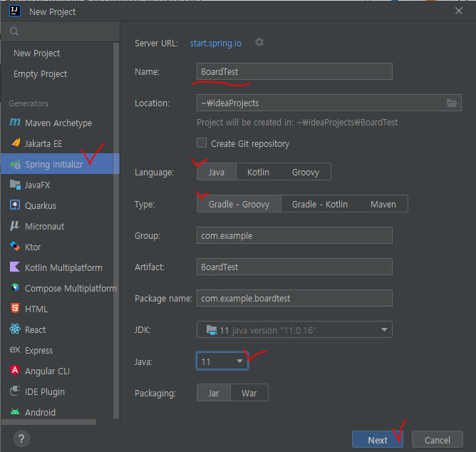This screenshot has height=452, width=476.
Task: Select the Ktor generator entry
Action: 57,247
